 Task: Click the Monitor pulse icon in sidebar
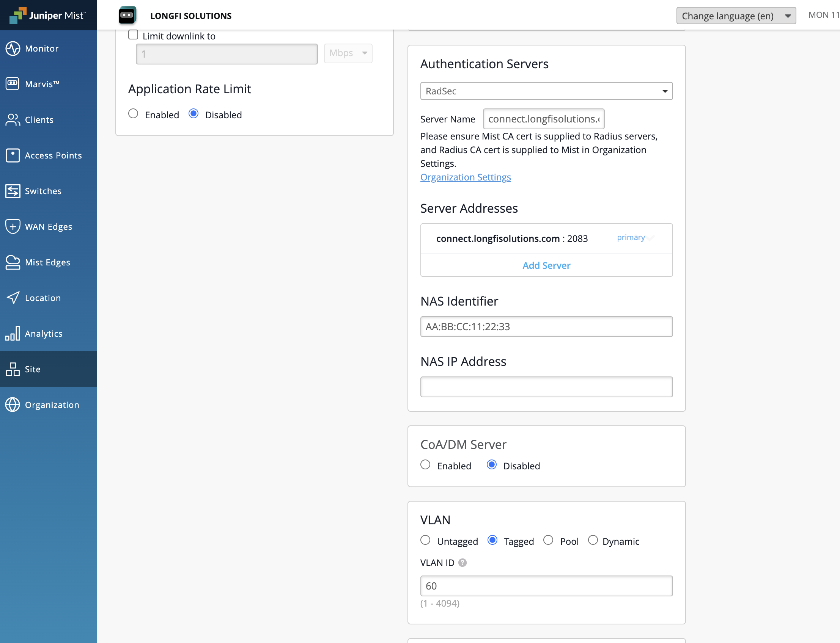coord(13,49)
